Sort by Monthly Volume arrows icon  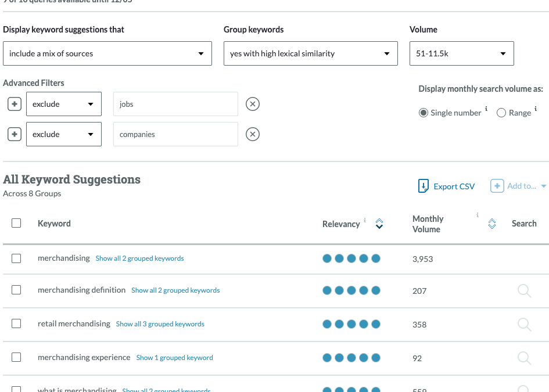[492, 224]
